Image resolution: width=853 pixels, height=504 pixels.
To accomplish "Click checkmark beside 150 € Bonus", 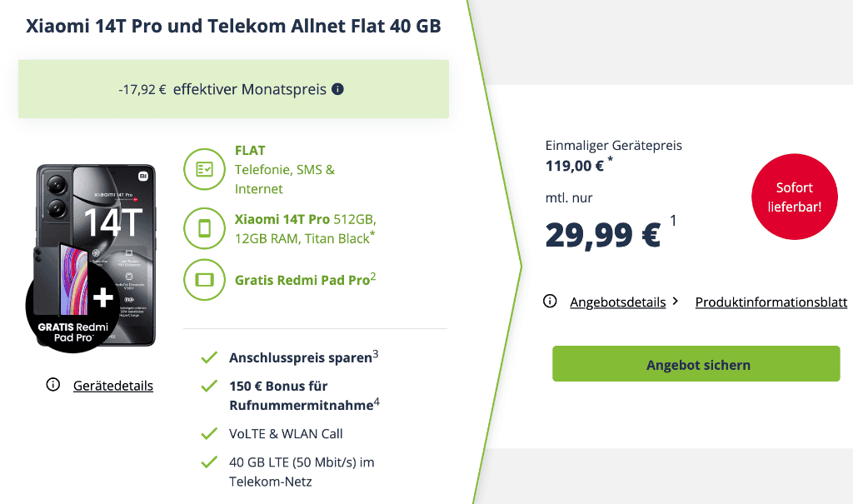I will pos(209,387).
